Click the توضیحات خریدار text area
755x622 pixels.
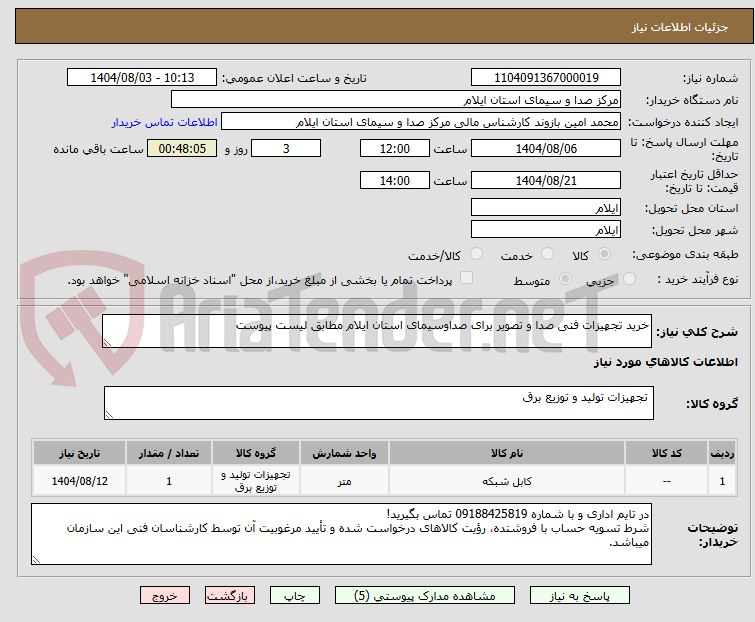point(341,534)
